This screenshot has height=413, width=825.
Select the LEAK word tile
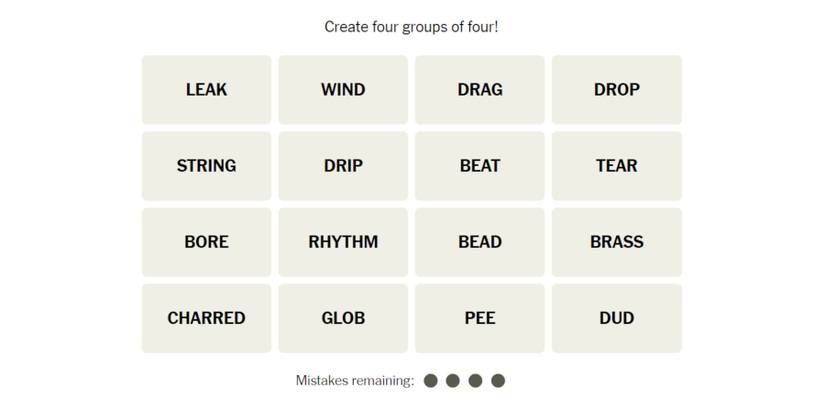[x=206, y=90]
